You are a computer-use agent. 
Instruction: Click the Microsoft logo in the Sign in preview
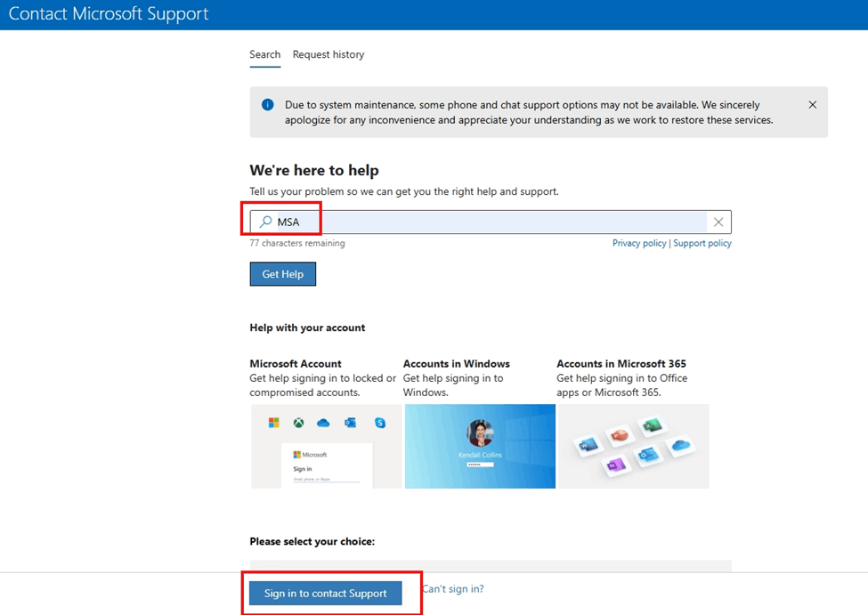(x=296, y=455)
